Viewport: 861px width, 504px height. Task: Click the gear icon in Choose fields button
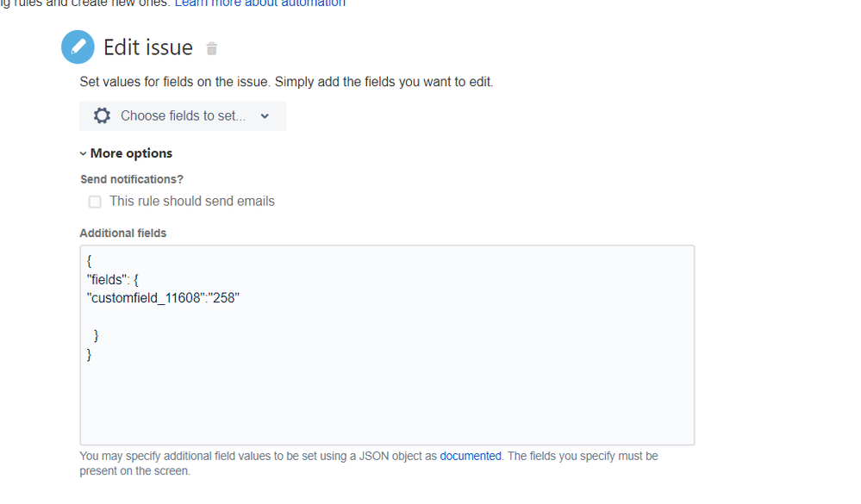coord(101,115)
